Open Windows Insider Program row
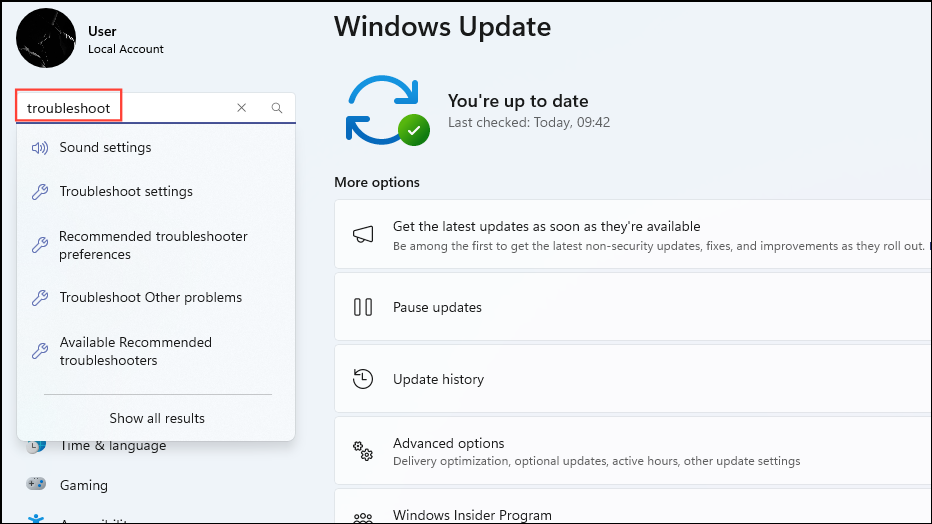The image size is (932, 524). (633, 506)
